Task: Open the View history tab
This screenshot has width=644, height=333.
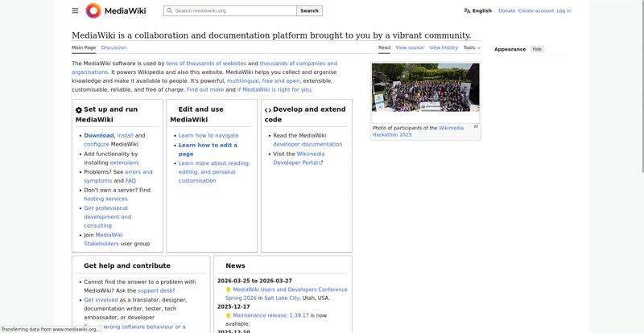Action: click(444, 47)
